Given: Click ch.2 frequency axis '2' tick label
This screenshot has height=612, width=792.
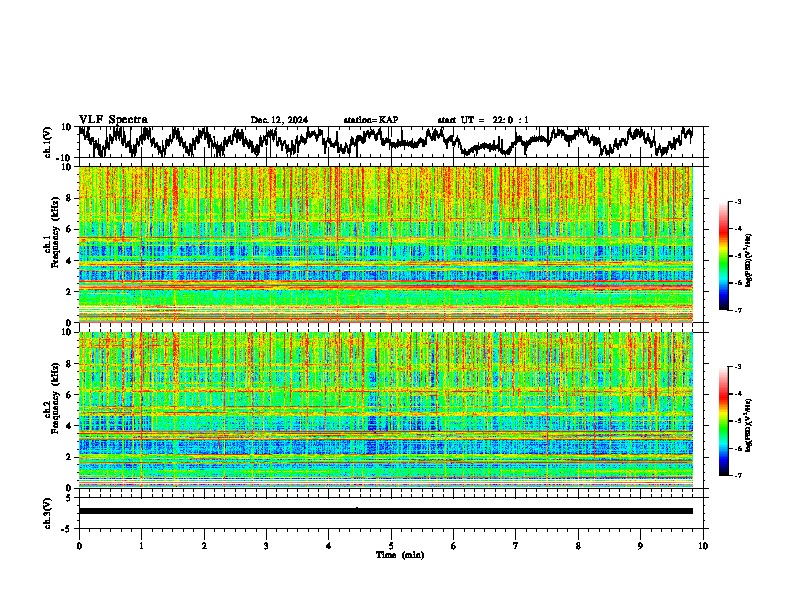Looking at the screenshot, I should 69,457.
